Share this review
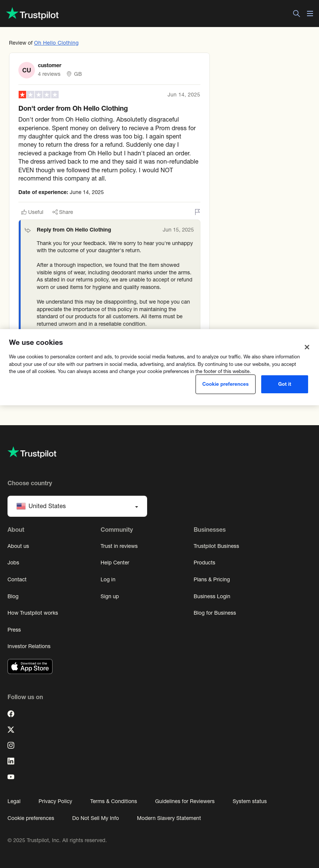319x868 pixels. pos(63,212)
